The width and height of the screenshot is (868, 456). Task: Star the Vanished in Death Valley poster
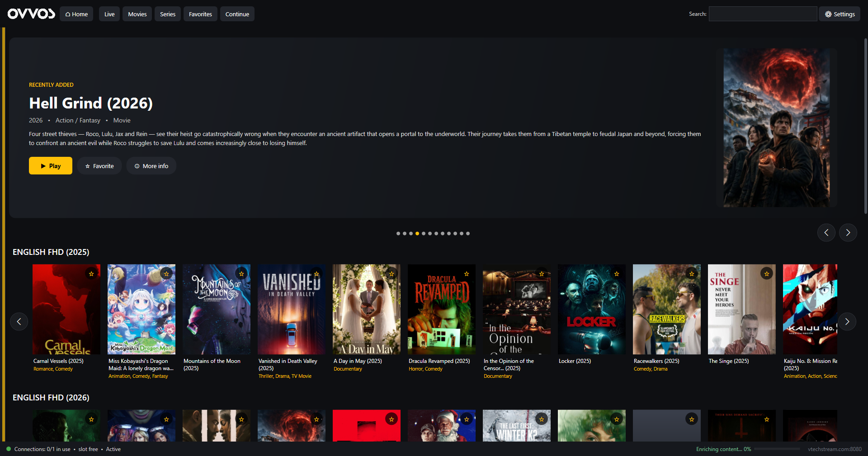tap(316, 274)
